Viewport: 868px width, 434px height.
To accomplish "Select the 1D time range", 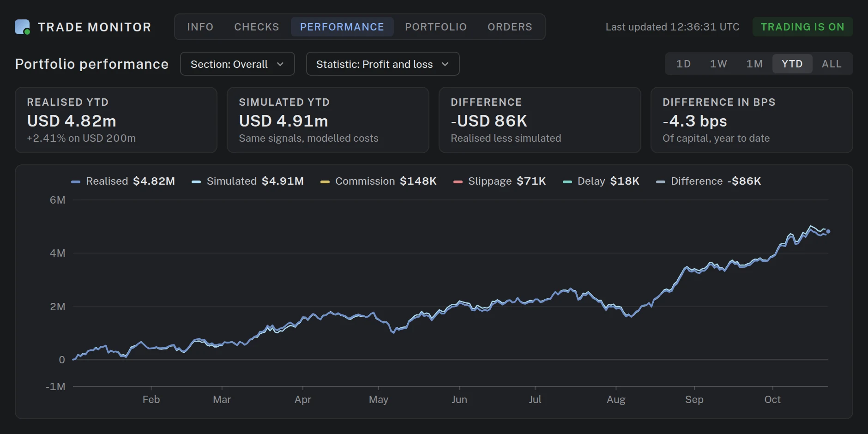I will tap(683, 64).
